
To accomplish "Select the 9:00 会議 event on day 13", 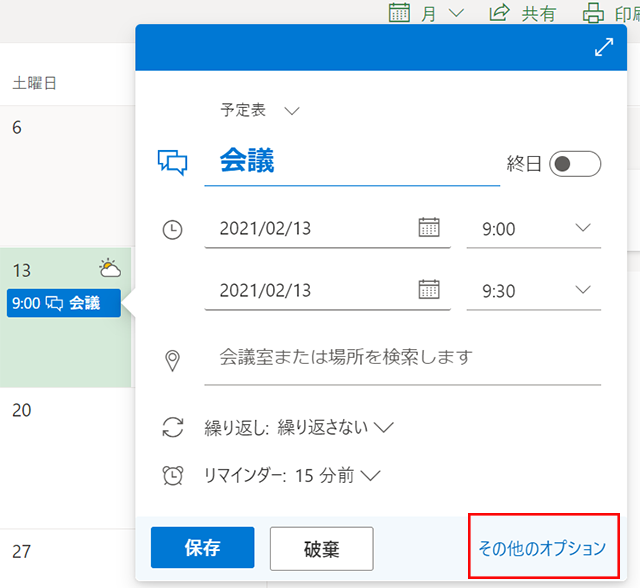I will tap(64, 303).
